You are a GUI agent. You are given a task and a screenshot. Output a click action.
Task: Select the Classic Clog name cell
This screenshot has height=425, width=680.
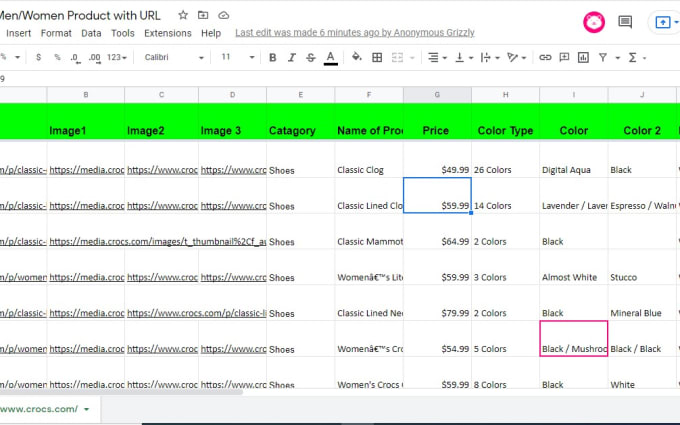click(369, 159)
